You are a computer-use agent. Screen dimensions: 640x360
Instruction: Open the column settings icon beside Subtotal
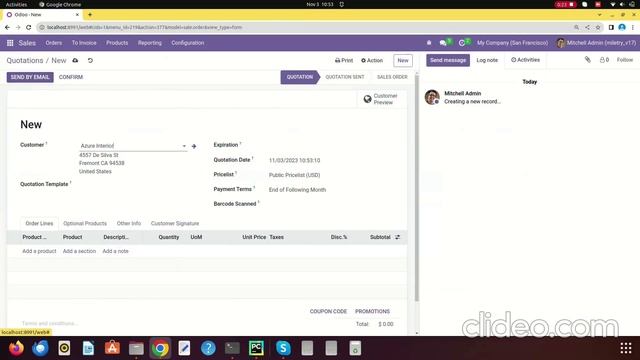click(x=397, y=237)
